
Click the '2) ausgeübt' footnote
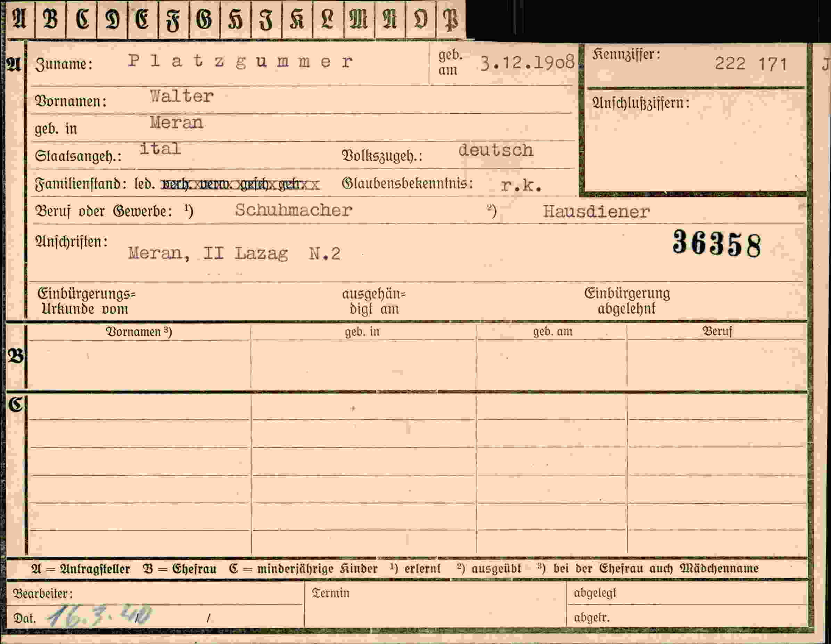489,569
